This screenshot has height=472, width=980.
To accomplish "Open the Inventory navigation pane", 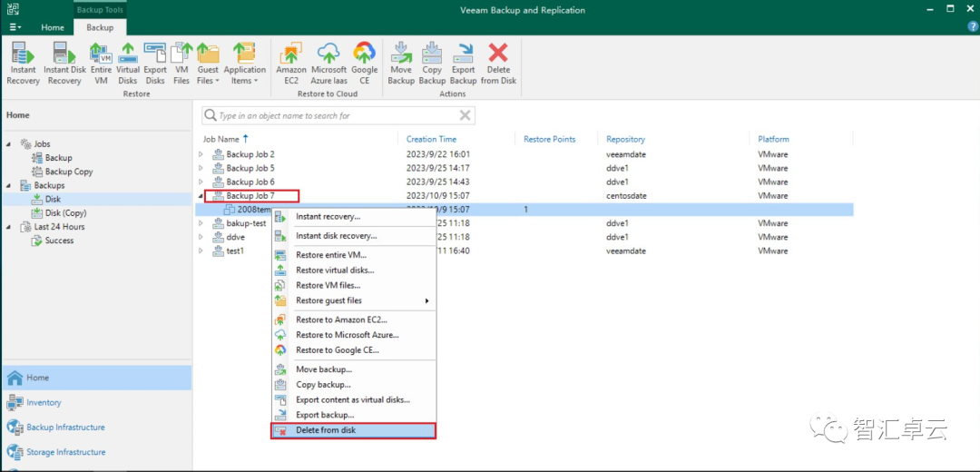I will 96,403.
